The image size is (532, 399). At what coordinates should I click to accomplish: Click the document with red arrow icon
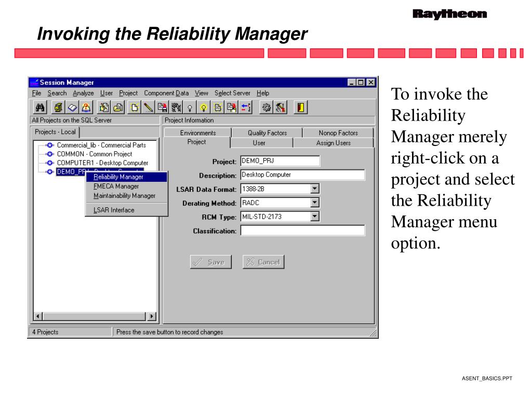[x=232, y=108]
